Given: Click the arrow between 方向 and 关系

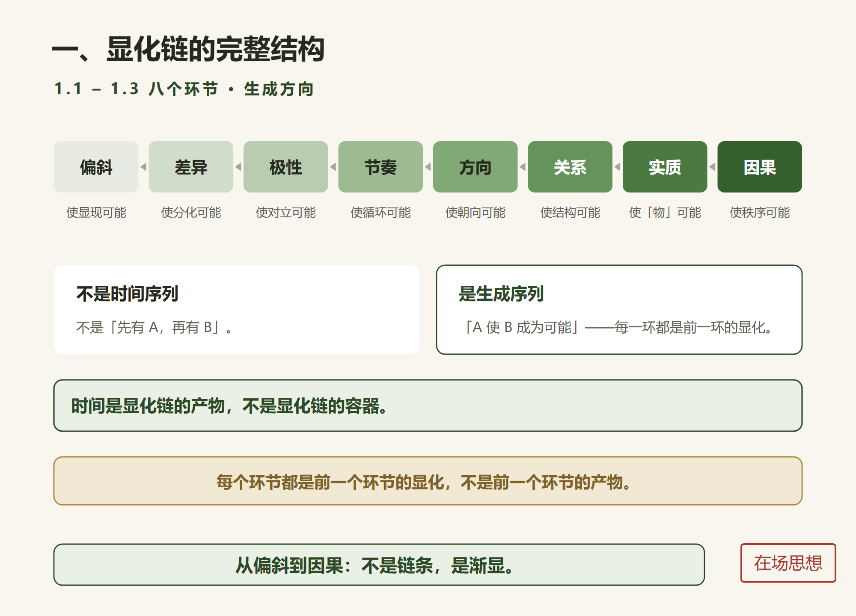Looking at the screenshot, I should (x=523, y=167).
